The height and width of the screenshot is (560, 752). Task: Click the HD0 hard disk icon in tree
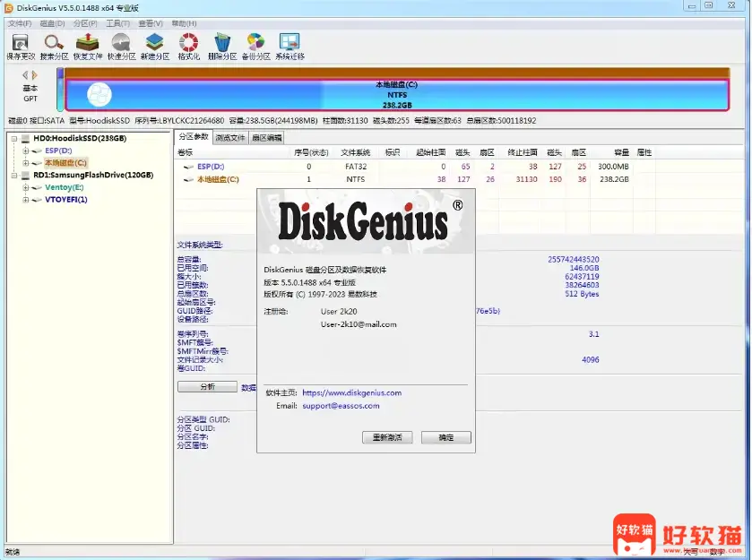tap(26, 139)
